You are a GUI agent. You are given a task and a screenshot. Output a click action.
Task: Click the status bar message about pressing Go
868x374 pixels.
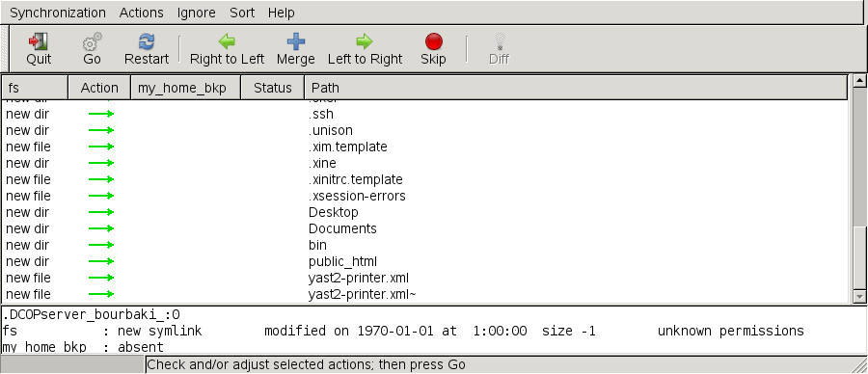[x=306, y=364]
